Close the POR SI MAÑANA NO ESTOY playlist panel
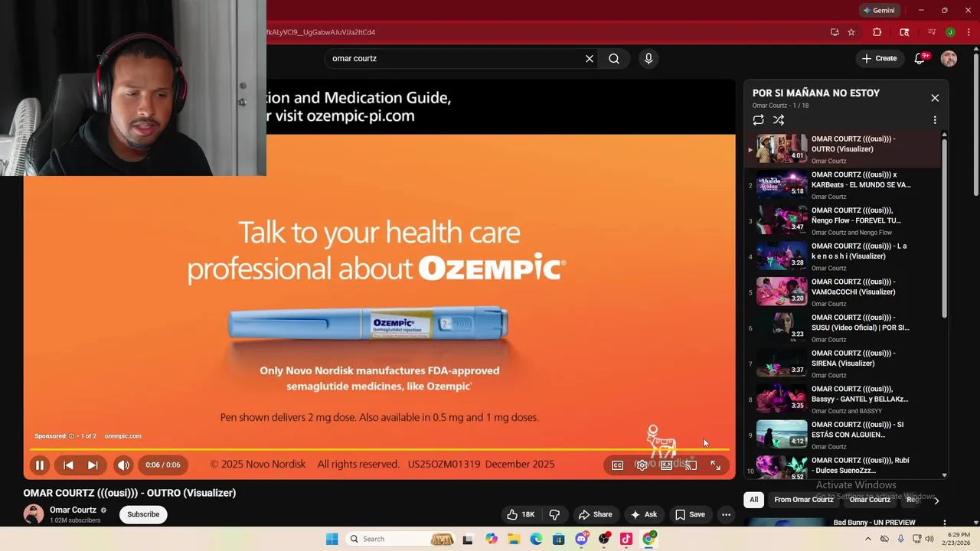Screen dimensions: 980x551 935,98
